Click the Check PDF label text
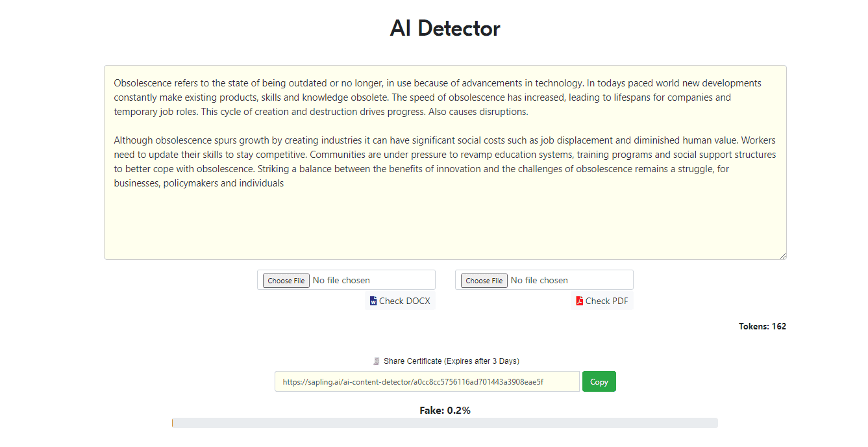This screenshot has width=868, height=447. click(x=606, y=301)
